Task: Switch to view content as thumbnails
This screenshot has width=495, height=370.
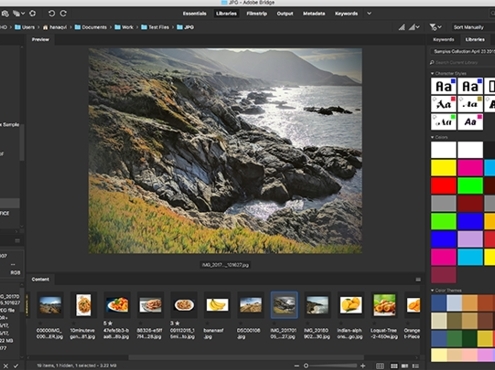Action: click(x=394, y=366)
